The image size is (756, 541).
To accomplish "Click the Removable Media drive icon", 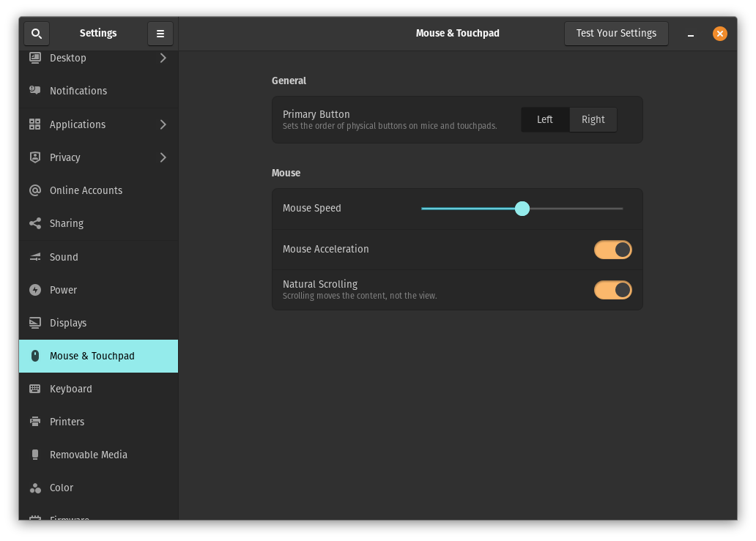I will tap(34, 455).
